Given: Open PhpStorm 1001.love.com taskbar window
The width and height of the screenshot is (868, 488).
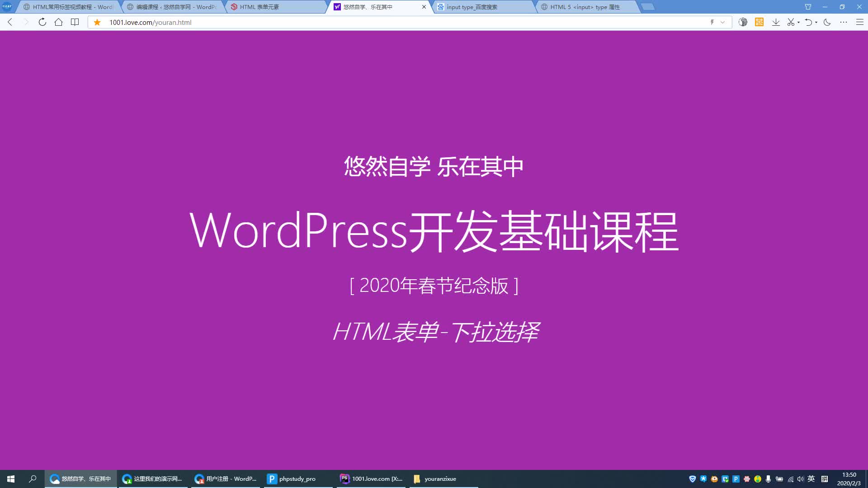Looking at the screenshot, I should (371, 479).
